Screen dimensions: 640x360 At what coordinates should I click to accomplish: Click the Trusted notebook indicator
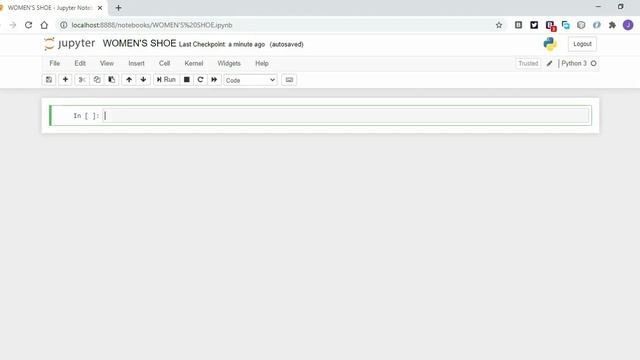528,63
